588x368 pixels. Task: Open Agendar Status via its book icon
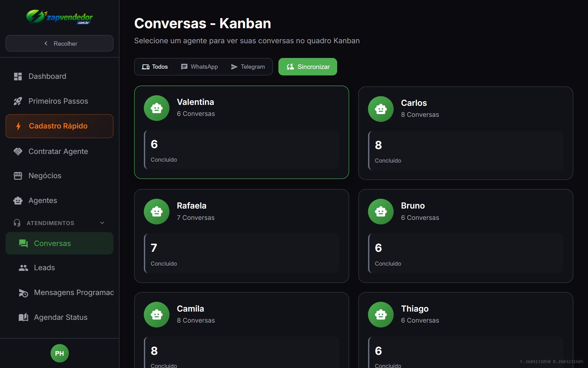(23, 317)
